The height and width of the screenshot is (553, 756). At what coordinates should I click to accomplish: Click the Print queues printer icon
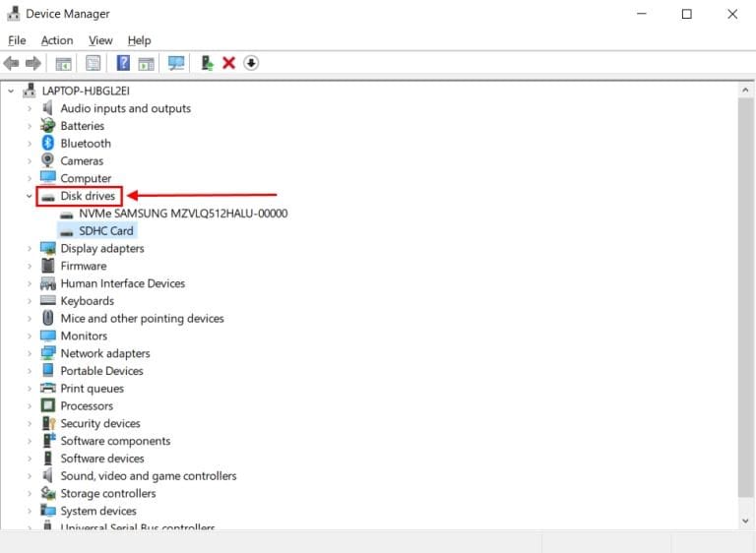[47, 388]
